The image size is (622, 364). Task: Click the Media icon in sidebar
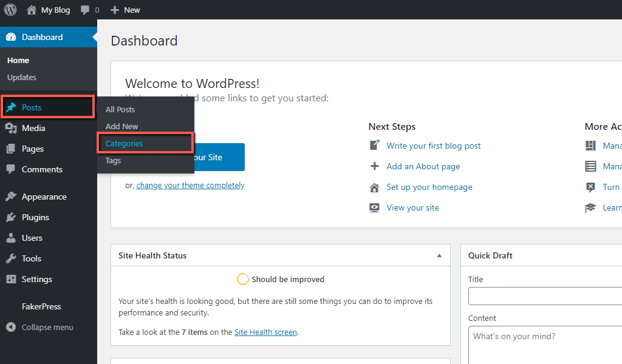[11, 128]
